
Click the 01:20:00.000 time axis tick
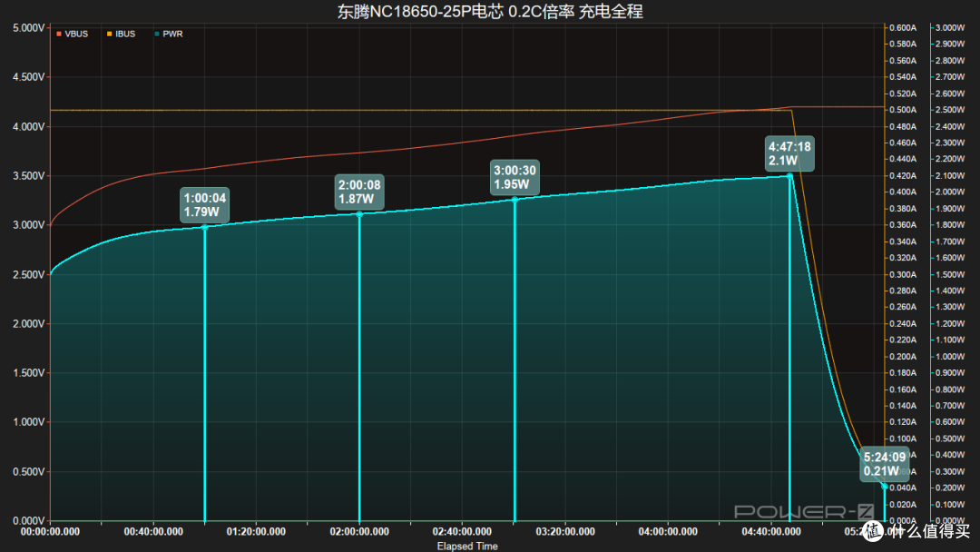click(256, 531)
